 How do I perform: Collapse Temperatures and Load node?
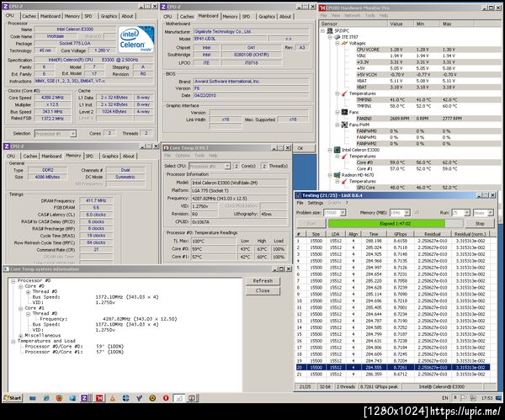tap(13, 341)
